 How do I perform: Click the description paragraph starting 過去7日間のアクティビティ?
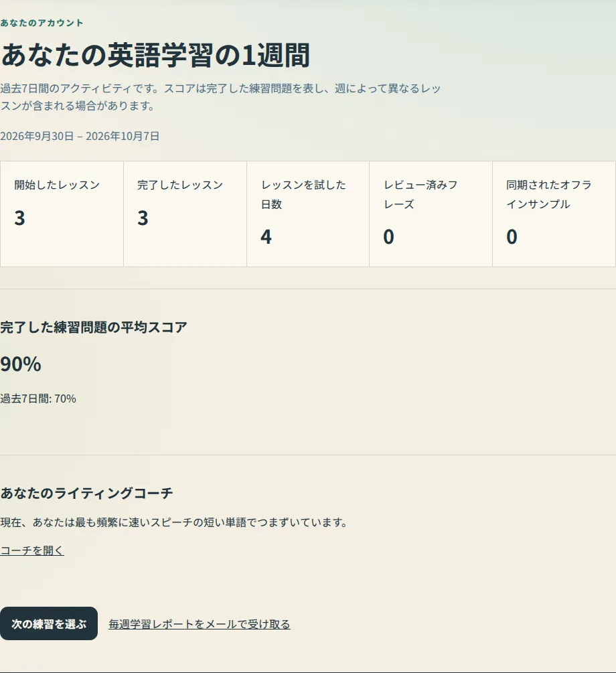click(x=221, y=97)
